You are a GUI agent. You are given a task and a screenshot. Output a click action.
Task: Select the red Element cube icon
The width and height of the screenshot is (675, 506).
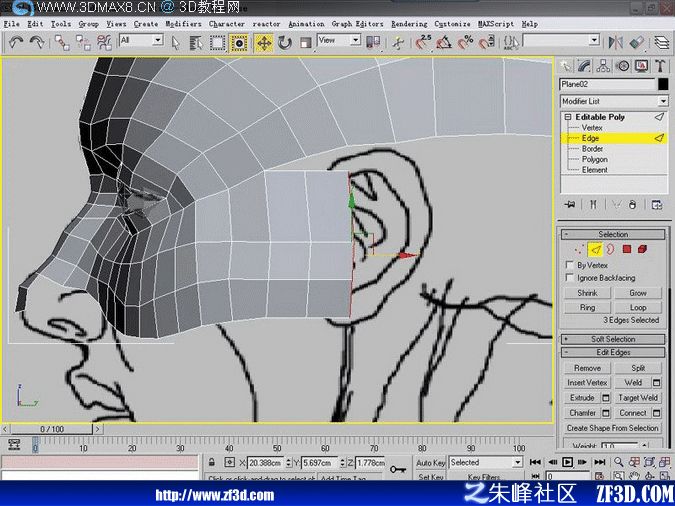coord(642,249)
